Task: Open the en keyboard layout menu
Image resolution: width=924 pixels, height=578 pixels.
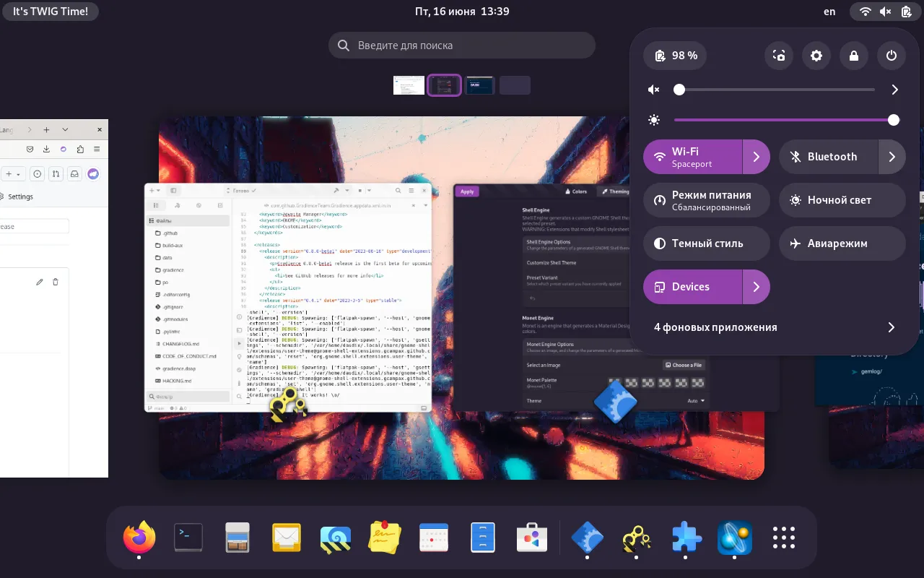Action: click(829, 12)
